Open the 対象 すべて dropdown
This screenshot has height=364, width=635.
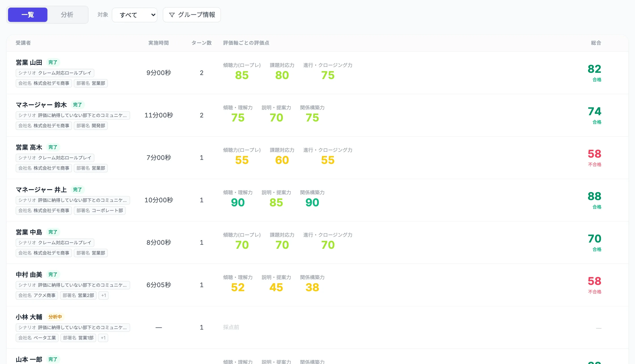134,15
